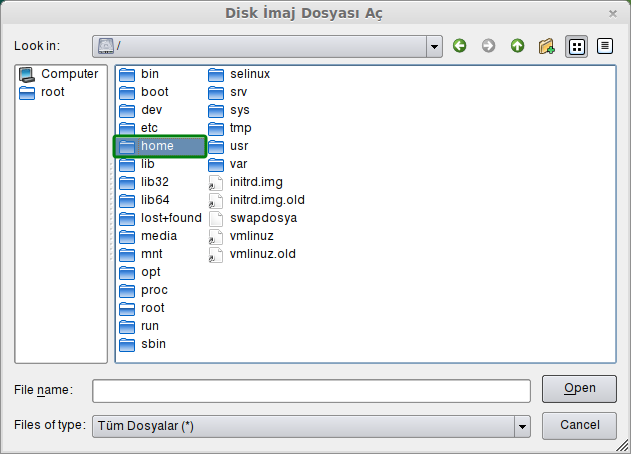Viewport: 631px width, 454px height.
Task: Select the srv folder
Action: [228, 92]
